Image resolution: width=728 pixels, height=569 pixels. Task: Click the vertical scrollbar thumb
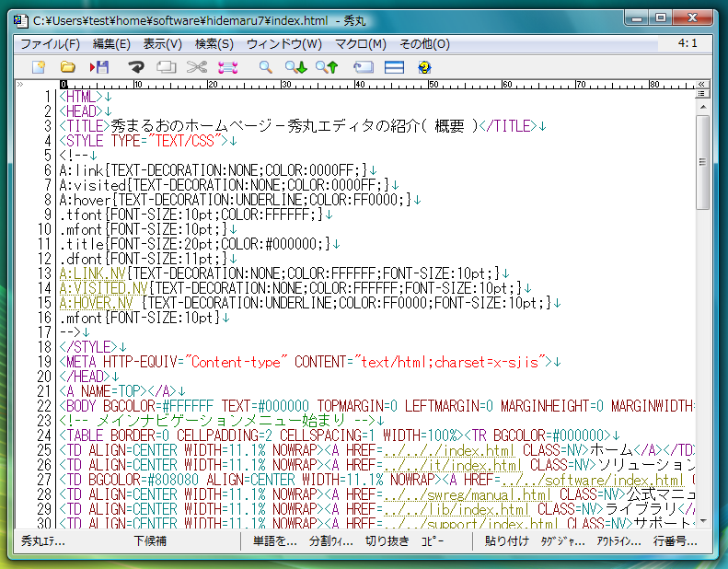pyautogui.click(x=702, y=162)
